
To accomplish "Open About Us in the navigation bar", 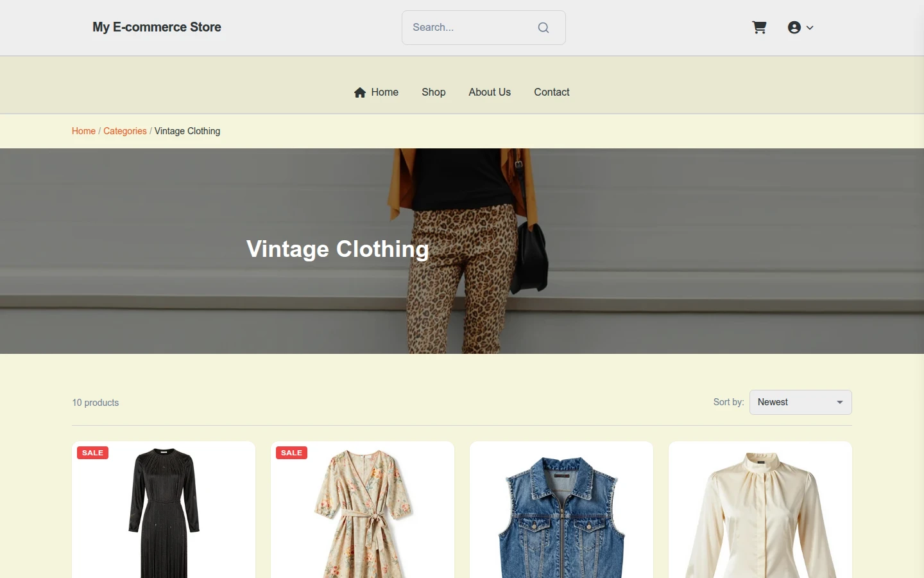I will click(490, 92).
